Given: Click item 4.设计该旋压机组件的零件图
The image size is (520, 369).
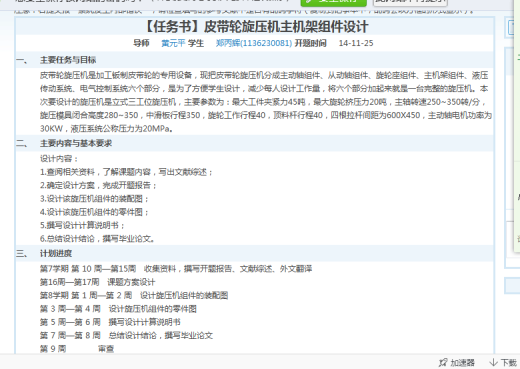Looking at the screenshot, I should 94,212.
